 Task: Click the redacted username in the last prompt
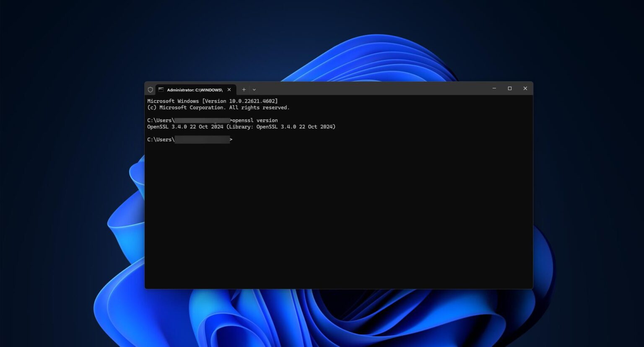pyautogui.click(x=202, y=140)
